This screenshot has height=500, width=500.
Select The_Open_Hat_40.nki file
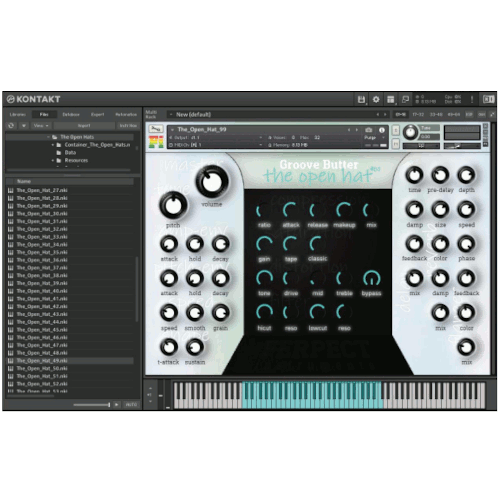click(70, 291)
